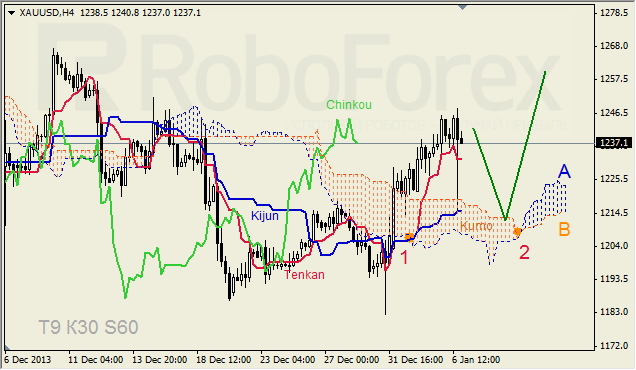Click the 31 Dec 16:00 time label
Screen dimensions: 636x370
415,360
